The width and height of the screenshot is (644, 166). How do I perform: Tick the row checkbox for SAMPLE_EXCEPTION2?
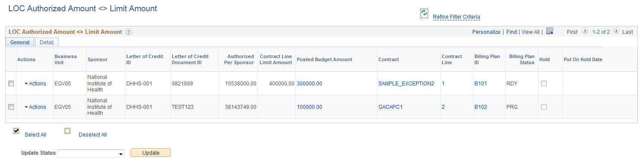(11, 84)
